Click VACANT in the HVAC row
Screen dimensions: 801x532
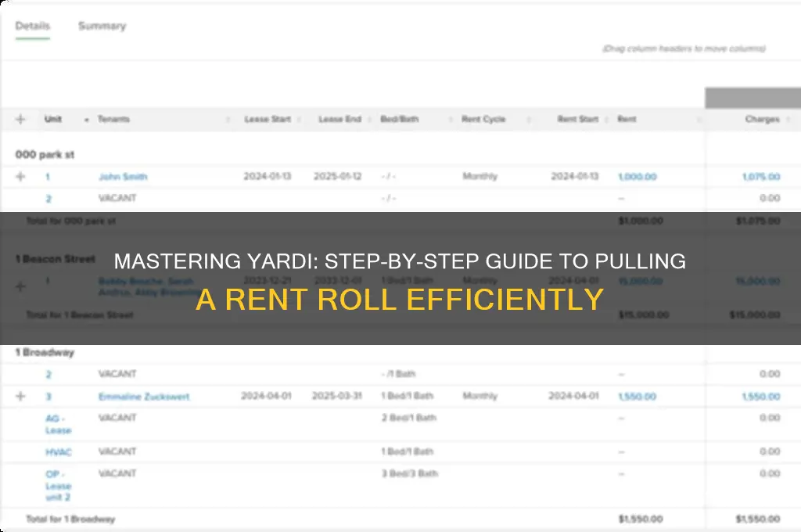(117, 451)
